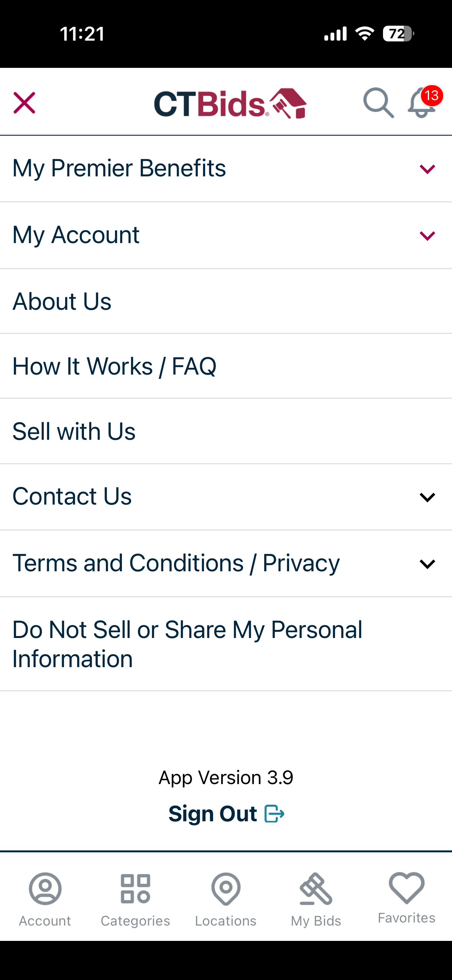Open Do Not Sell or Share link
Image resolution: width=452 pixels, height=980 pixels.
point(187,644)
